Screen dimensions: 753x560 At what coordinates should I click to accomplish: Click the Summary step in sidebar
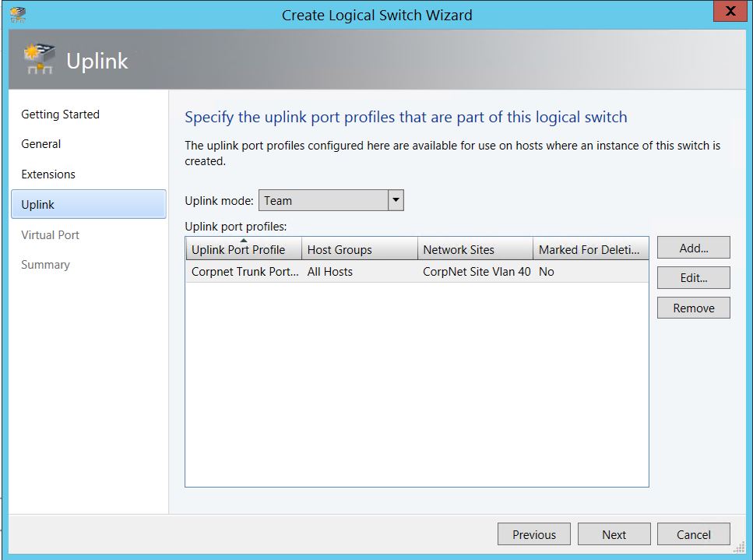tap(45, 265)
